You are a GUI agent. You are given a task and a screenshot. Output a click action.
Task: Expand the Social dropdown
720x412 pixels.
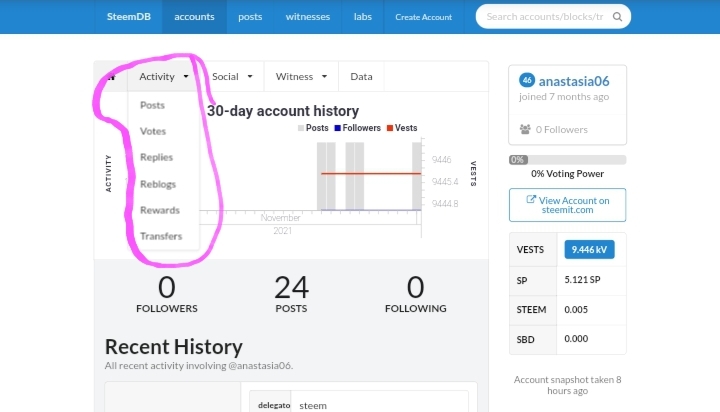pos(232,77)
